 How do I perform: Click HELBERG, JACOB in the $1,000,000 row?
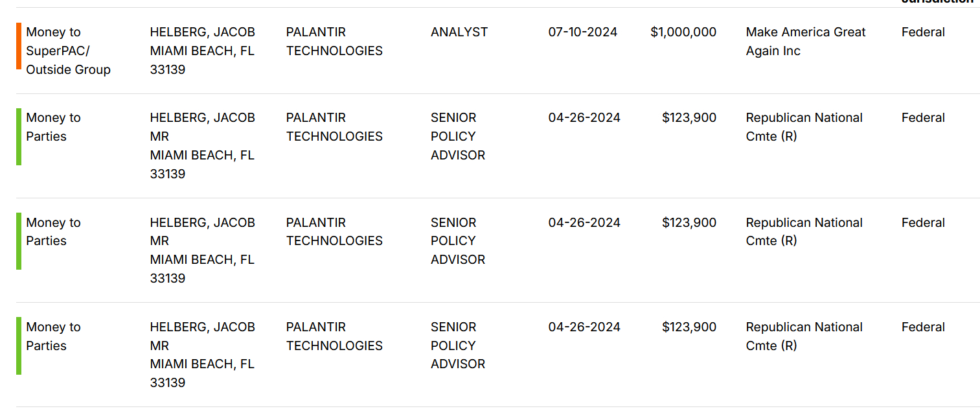[202, 32]
